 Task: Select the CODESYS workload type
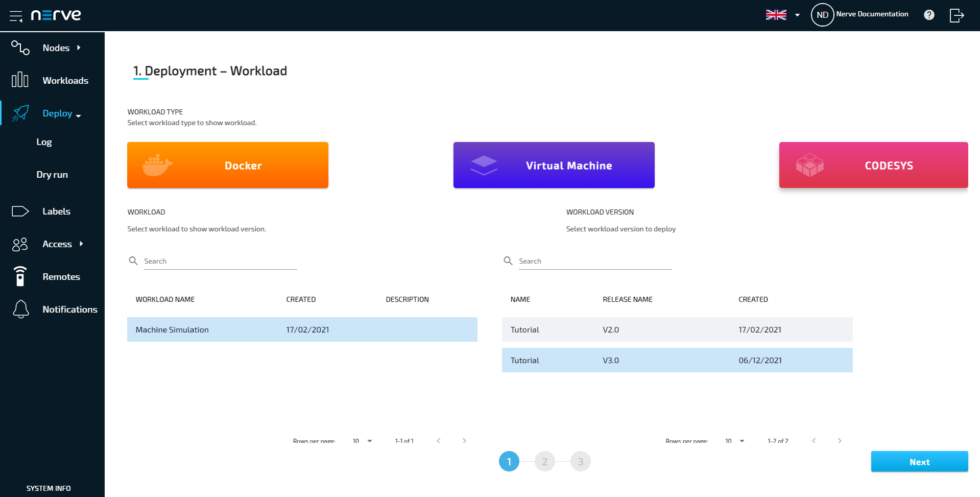pyautogui.click(x=873, y=165)
